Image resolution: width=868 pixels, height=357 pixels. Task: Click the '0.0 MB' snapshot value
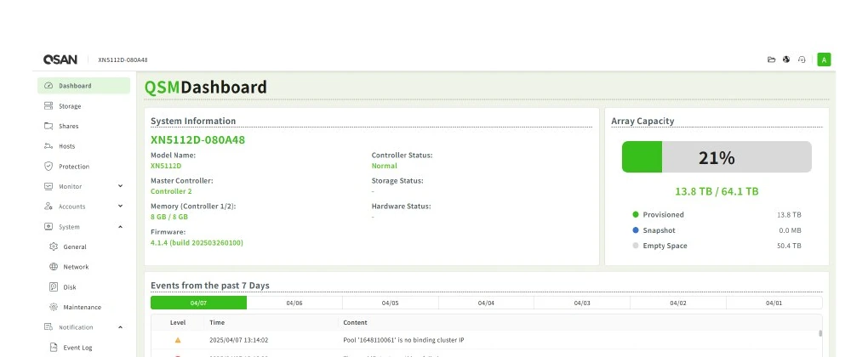790,229
